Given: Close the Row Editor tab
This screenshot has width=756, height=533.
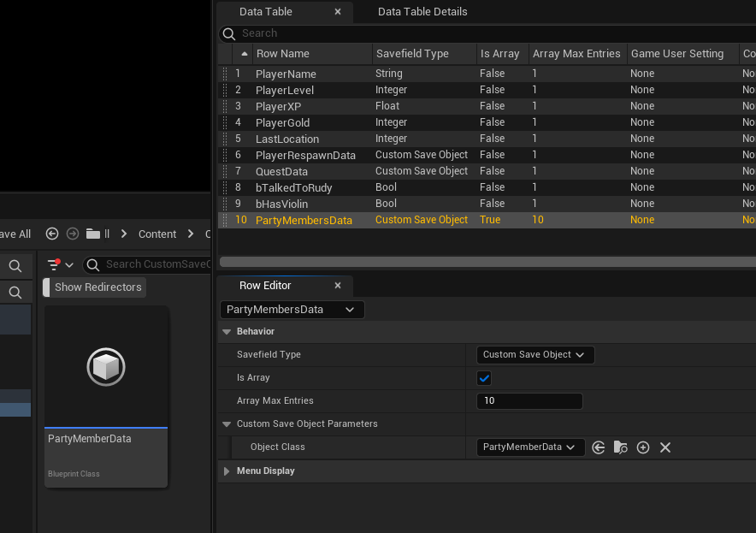Looking at the screenshot, I should click(338, 286).
